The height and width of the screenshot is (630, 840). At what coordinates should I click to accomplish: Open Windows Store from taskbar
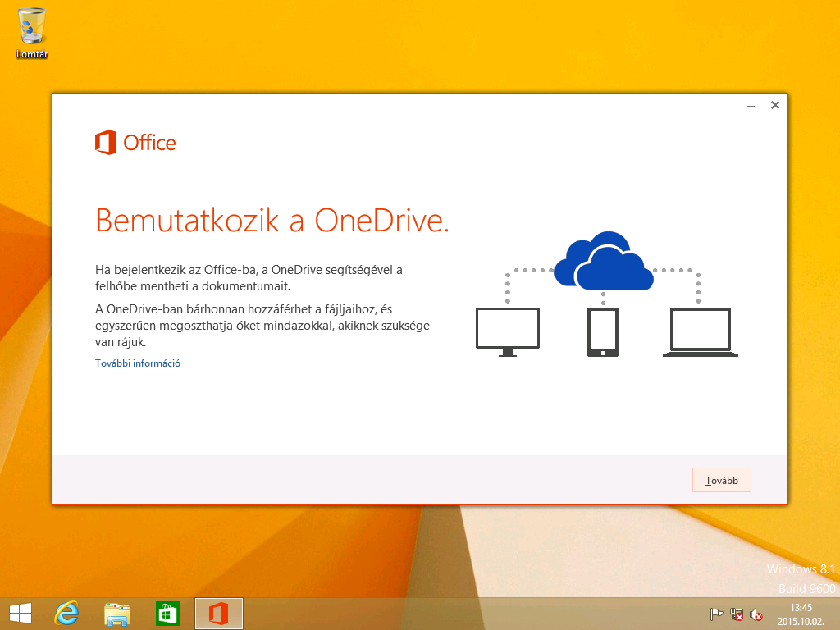tap(167, 614)
